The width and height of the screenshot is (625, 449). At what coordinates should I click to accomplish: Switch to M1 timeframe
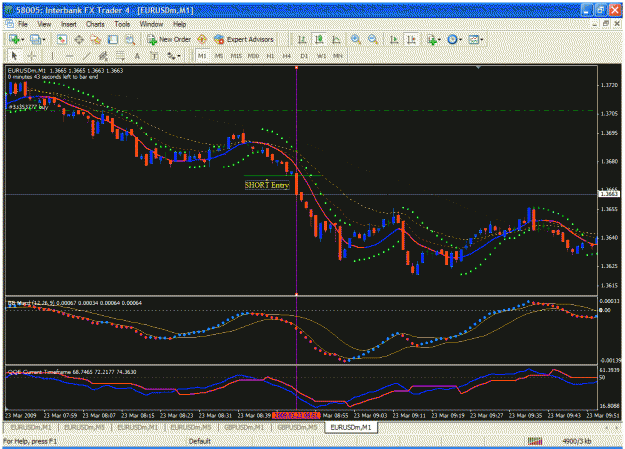click(x=202, y=56)
